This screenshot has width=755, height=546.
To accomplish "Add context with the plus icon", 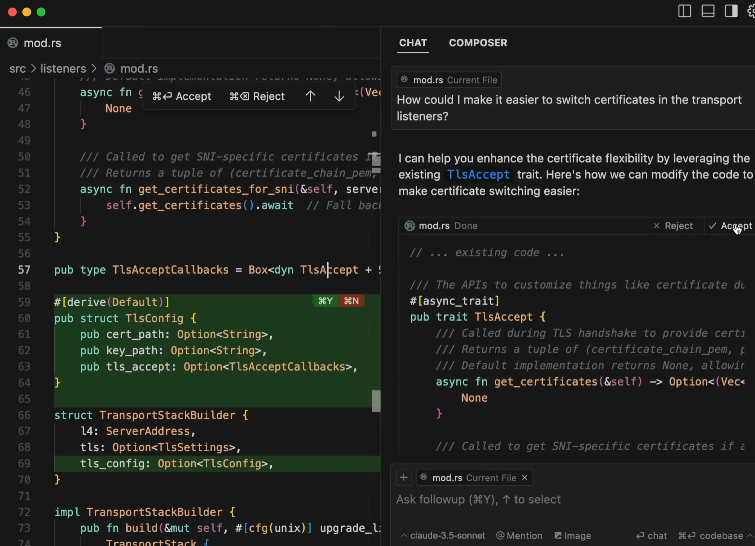I will point(404,478).
